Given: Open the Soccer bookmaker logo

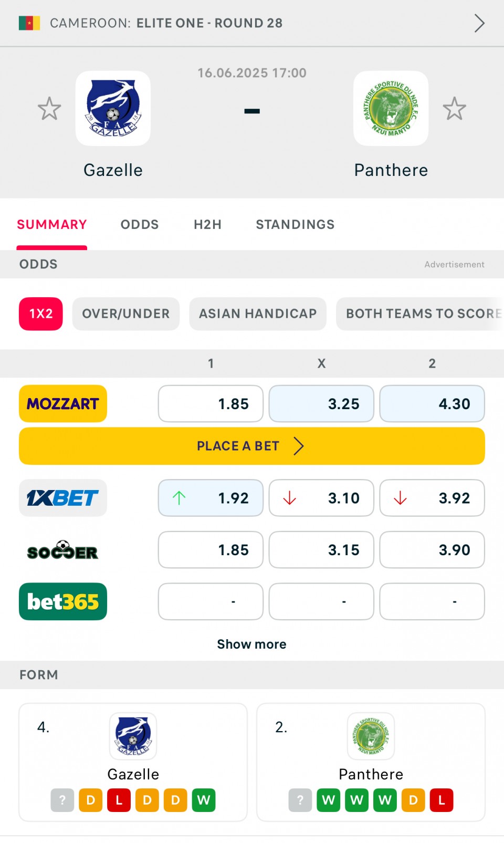Looking at the screenshot, I should [x=63, y=550].
